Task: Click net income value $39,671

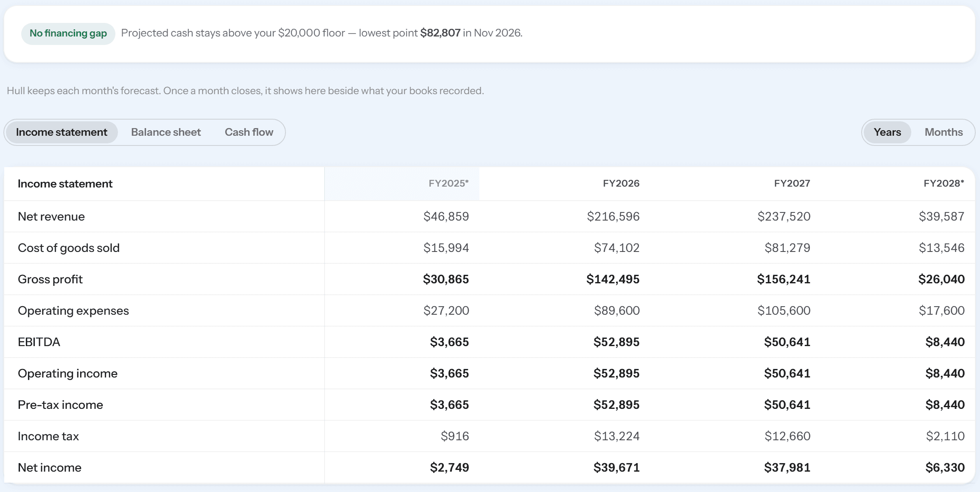Action: [616, 467]
